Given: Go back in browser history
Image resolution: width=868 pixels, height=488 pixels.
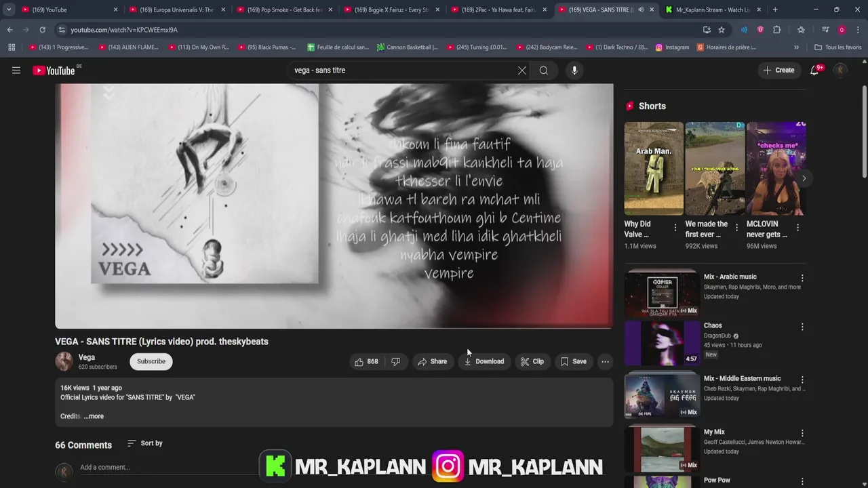Looking at the screenshot, I should pos(9,30).
